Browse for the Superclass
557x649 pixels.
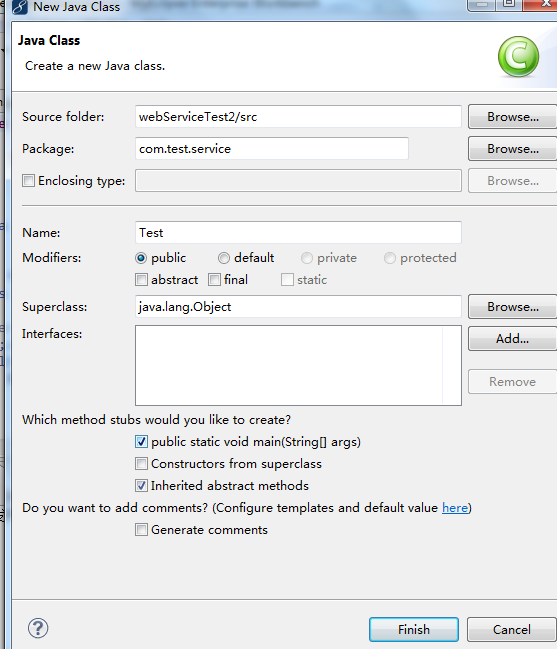pyautogui.click(x=513, y=307)
